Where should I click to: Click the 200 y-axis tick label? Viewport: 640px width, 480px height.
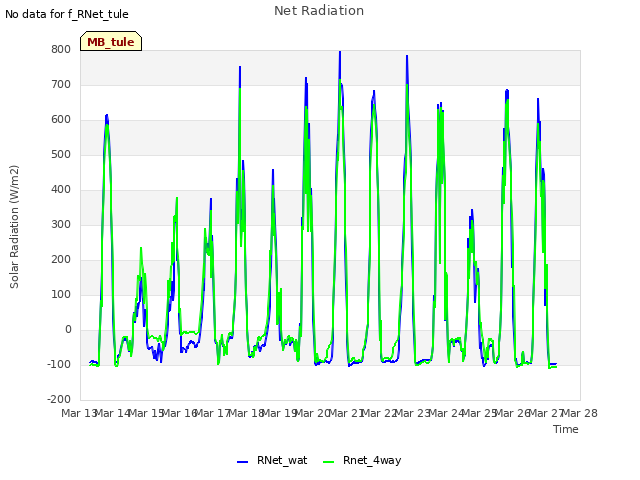click(x=61, y=260)
